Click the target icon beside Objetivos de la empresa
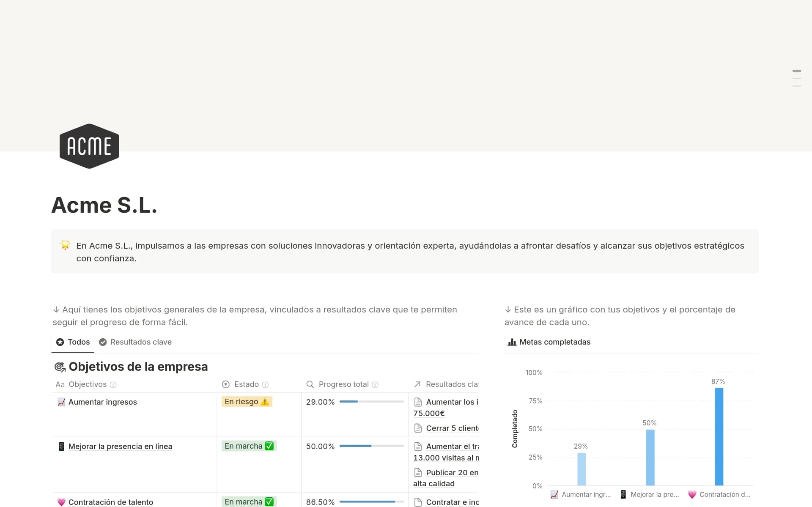Viewport: 812px width, 507px height. coord(60,367)
